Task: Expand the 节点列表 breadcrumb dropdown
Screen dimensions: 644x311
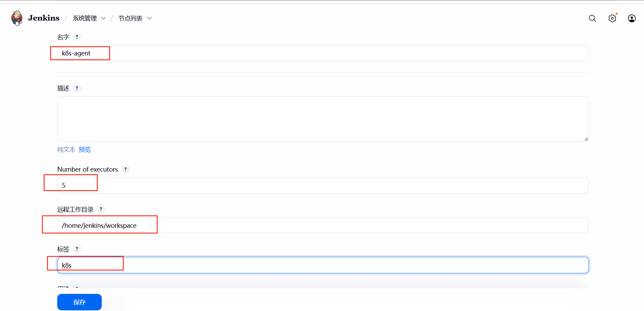Action: pos(149,18)
